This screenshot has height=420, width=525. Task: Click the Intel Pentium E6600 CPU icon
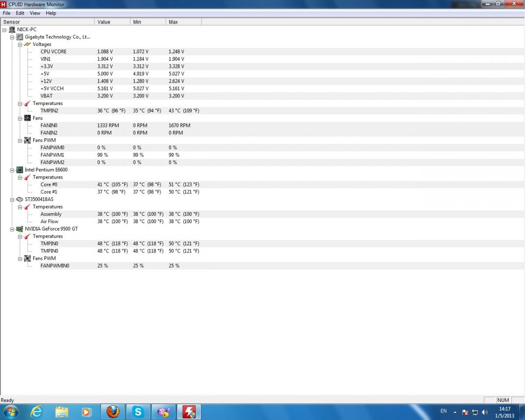[x=20, y=170]
